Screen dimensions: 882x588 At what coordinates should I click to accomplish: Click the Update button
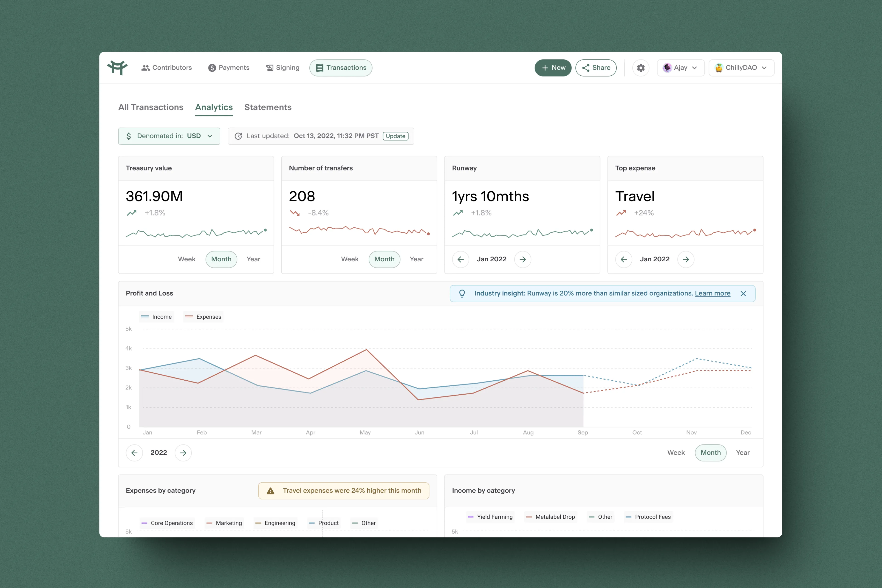pos(396,136)
